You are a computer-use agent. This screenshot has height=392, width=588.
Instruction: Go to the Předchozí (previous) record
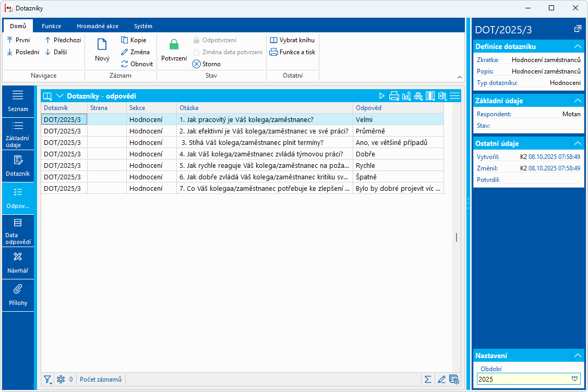coord(63,40)
